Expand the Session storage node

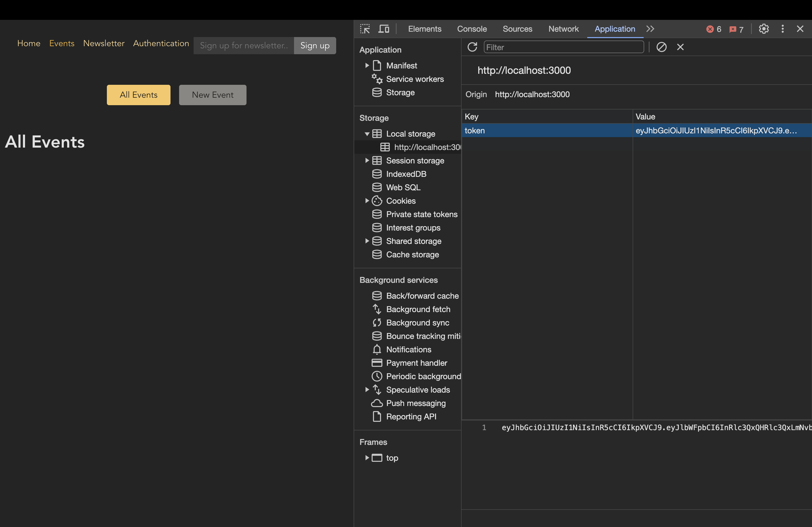pos(367,160)
